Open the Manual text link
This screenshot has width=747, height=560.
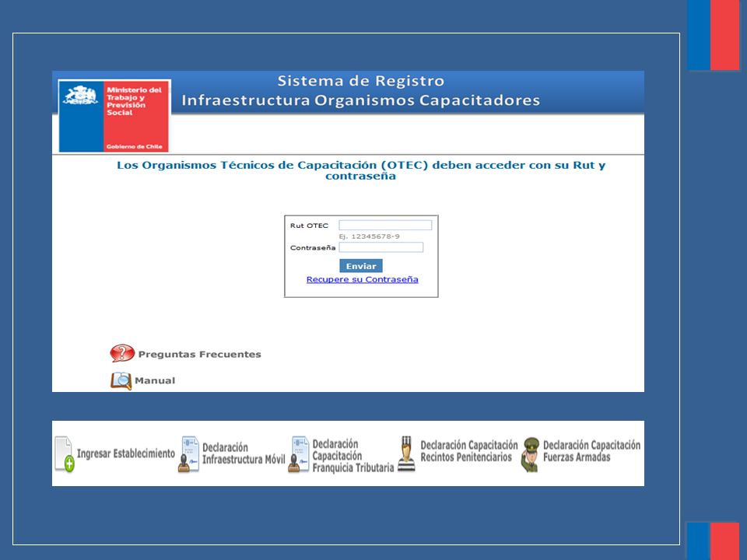[x=155, y=380]
